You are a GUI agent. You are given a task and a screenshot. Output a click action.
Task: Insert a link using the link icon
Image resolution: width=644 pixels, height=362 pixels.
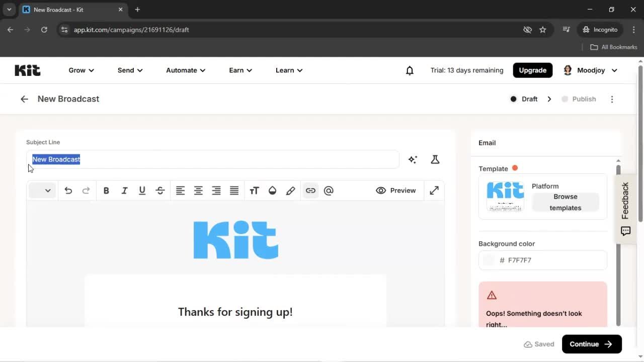[310, 191]
